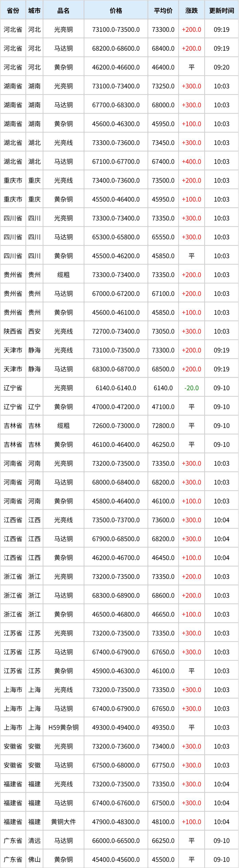The height and width of the screenshot is (868, 239).
Task: Click the +400.0 change value
Action: pos(192,162)
